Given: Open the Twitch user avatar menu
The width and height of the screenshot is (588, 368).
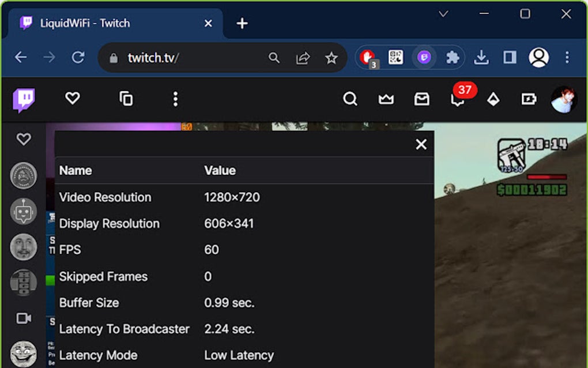Looking at the screenshot, I should 563,99.
